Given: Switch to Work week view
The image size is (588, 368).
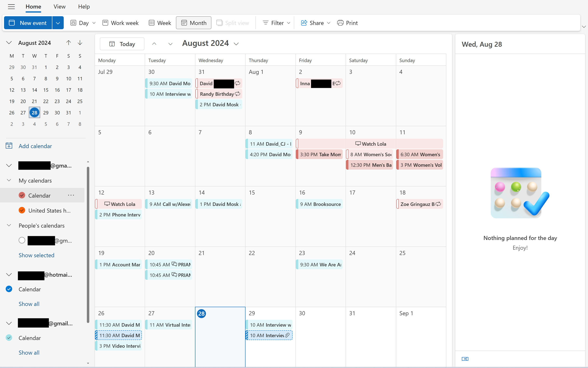Looking at the screenshot, I should [121, 23].
